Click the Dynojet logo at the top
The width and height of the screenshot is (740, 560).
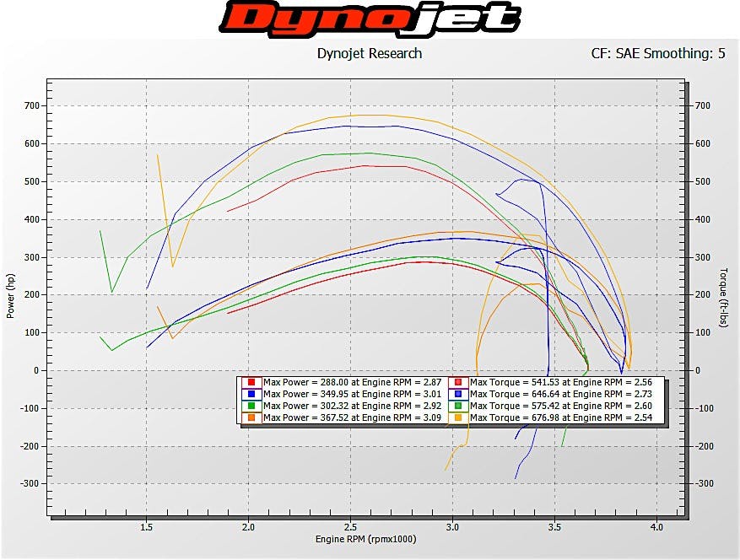370,19
